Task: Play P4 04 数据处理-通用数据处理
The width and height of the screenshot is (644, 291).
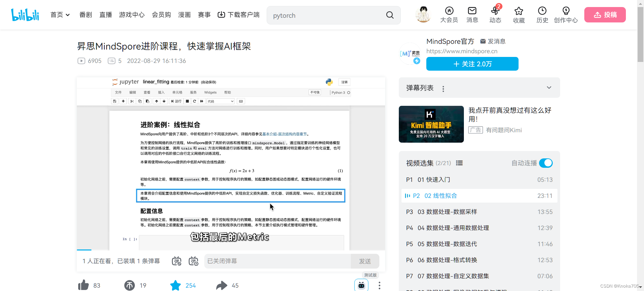Action: (479, 228)
